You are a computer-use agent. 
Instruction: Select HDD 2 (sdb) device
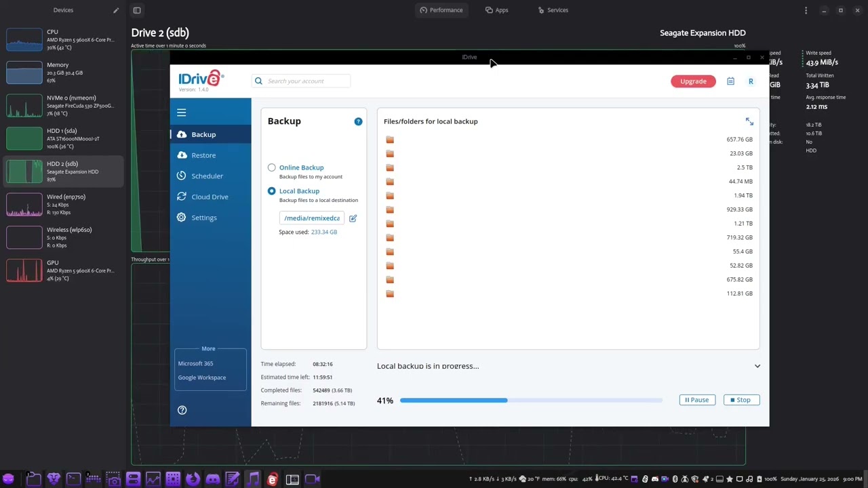click(x=62, y=171)
